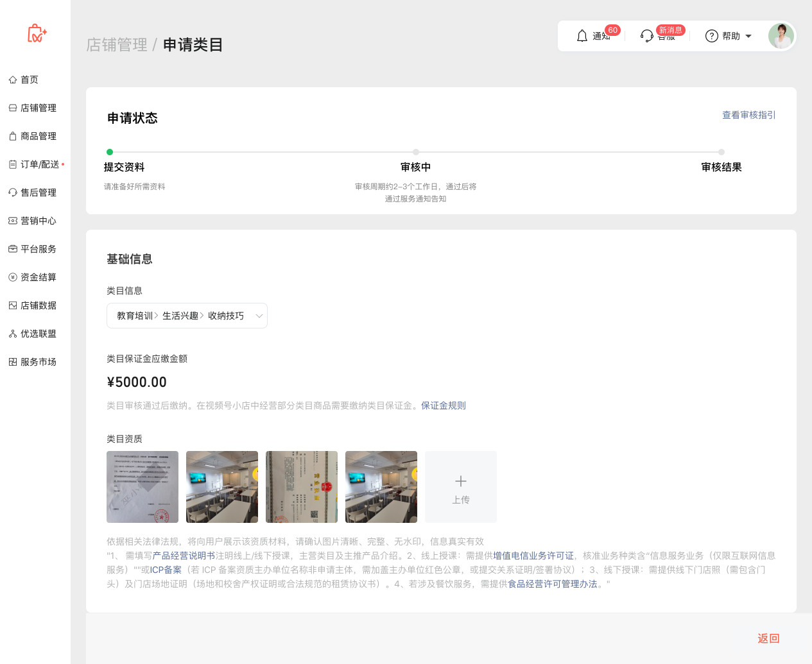812x664 pixels.
Task: Click the home icon beside 首页
Action: [13, 80]
